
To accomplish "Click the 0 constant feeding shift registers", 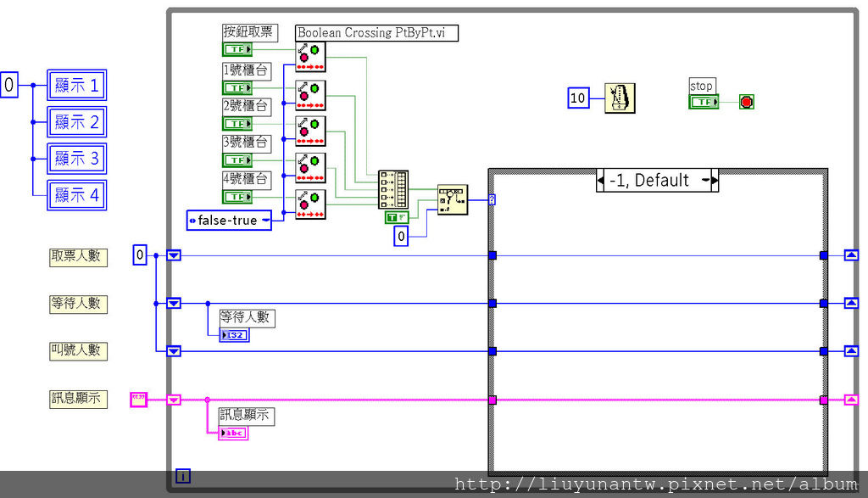I will pyautogui.click(x=140, y=255).
